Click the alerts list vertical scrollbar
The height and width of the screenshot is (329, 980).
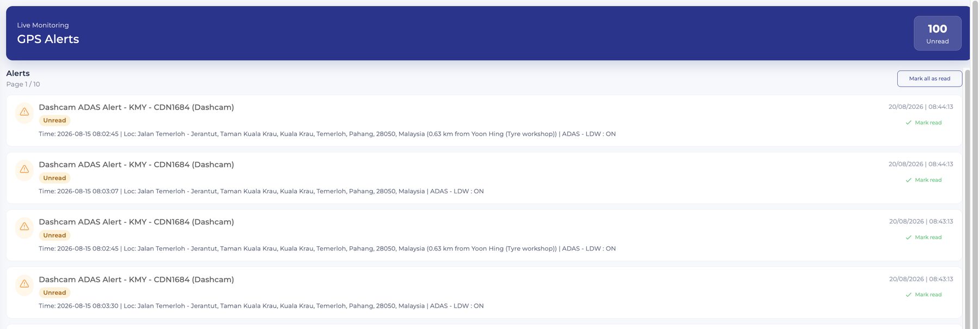pos(967,199)
